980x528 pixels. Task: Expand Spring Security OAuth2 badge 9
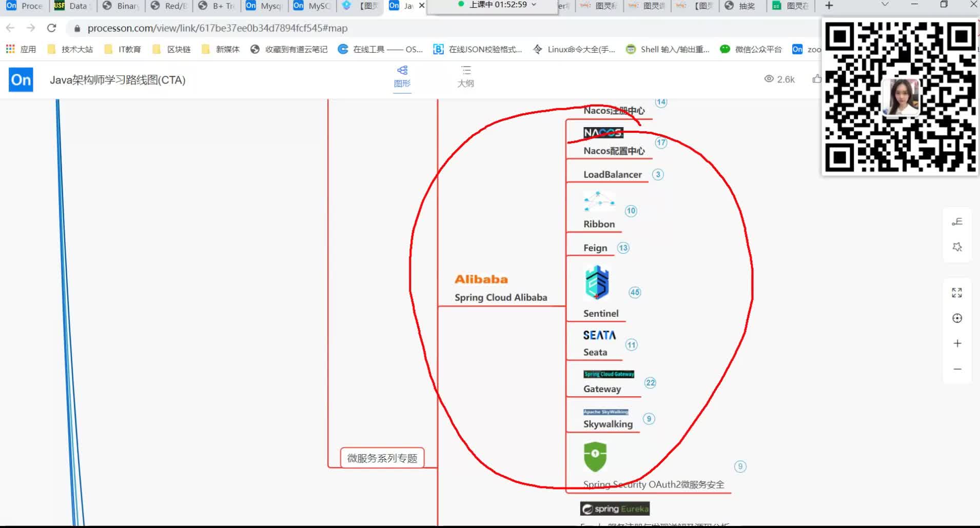740,466
